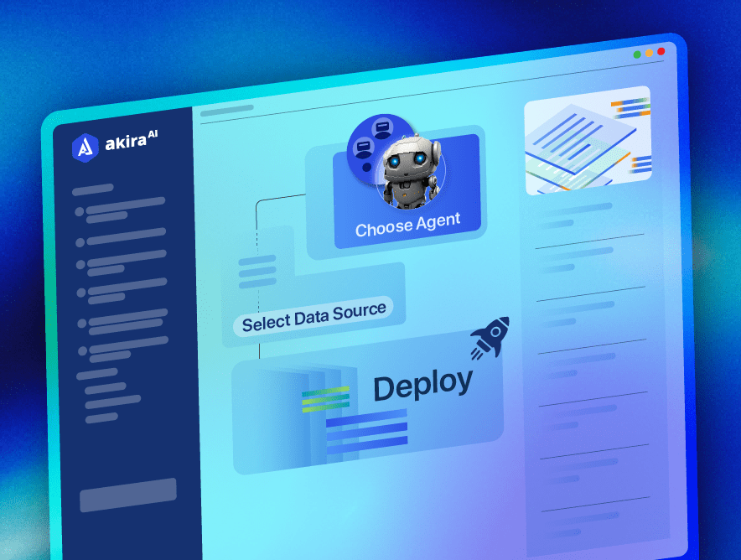Toggle the green traffic-light control in the title bar
Image resolution: width=741 pixels, height=560 pixels.
[637, 54]
